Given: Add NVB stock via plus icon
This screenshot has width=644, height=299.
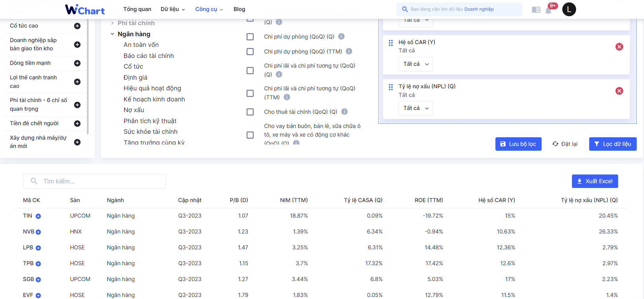Looking at the screenshot, I should pyautogui.click(x=38, y=232).
